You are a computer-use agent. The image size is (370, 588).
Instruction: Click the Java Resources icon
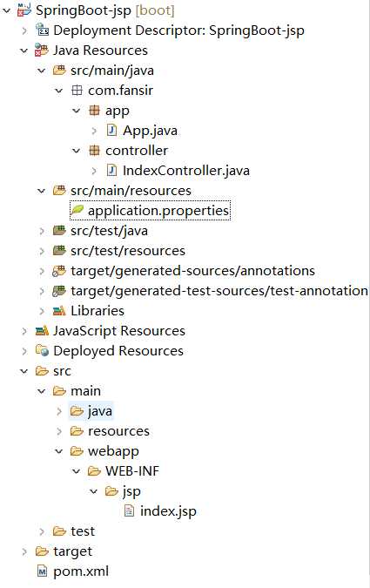pyautogui.click(x=41, y=51)
